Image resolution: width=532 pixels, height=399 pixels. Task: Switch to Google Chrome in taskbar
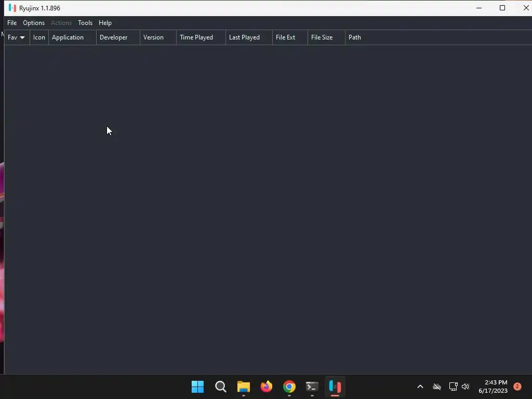[289, 387]
